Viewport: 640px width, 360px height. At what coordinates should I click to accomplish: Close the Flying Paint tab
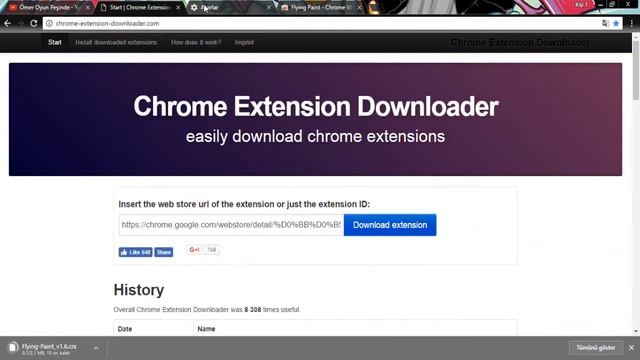click(359, 7)
